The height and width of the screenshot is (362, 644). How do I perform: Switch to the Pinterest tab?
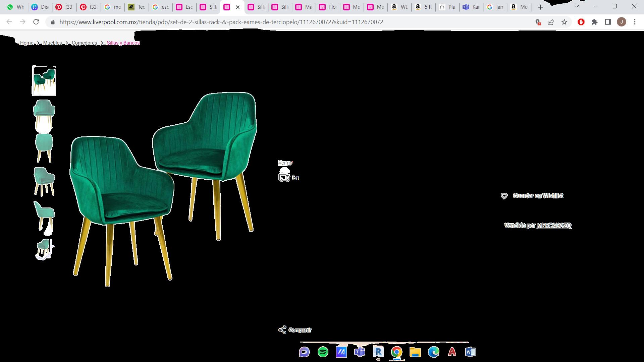pos(64,7)
